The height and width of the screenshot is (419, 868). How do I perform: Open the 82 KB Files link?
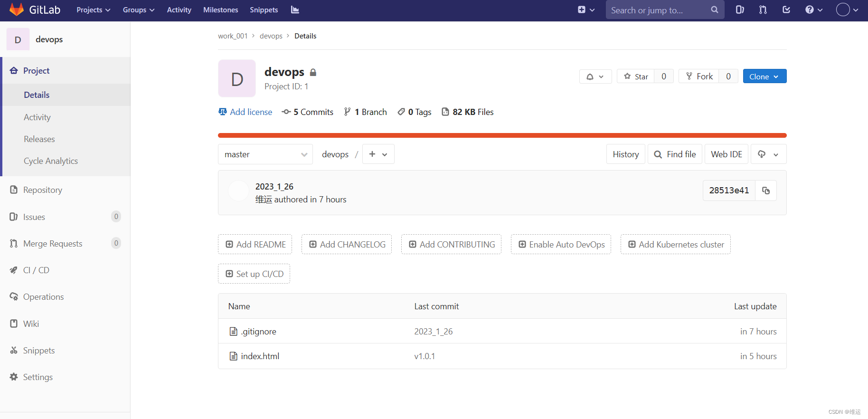468,112
